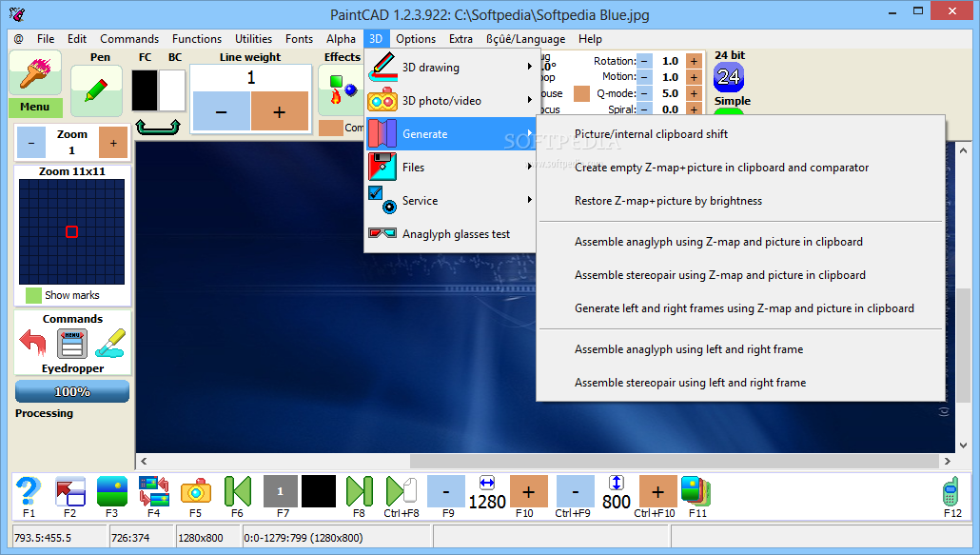Run Anaglyph glasses test

coord(450,234)
